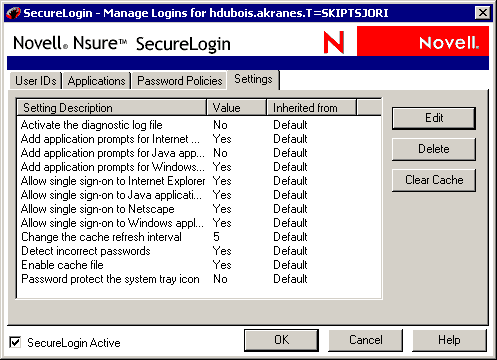Click the Yes value for Enable cache file

coord(222,265)
